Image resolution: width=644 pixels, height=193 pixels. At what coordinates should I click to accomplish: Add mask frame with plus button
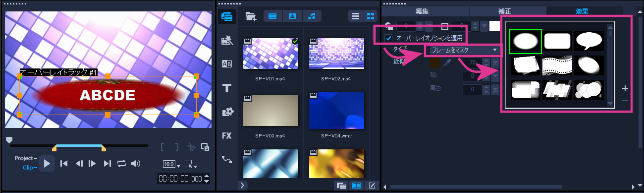(x=625, y=88)
